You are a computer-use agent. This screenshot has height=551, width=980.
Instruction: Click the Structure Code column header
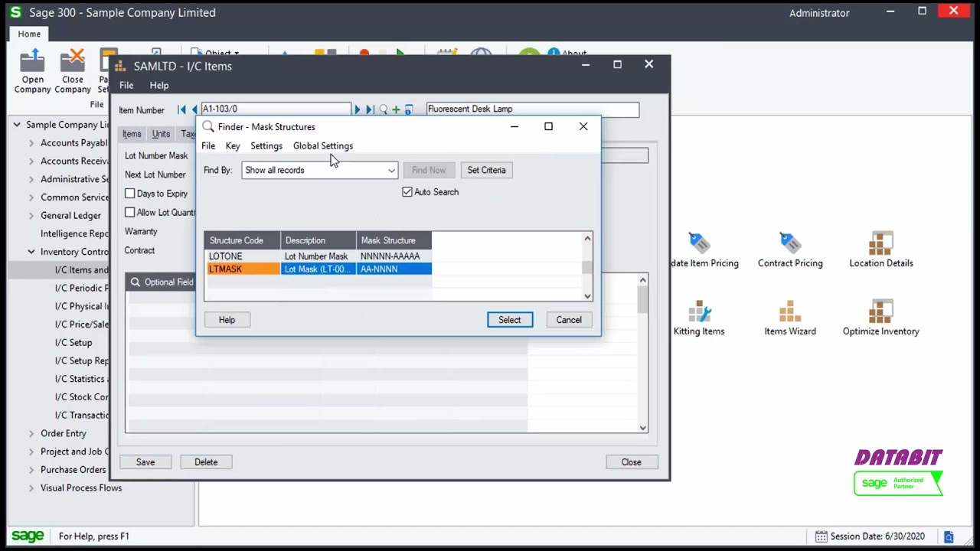[243, 240]
